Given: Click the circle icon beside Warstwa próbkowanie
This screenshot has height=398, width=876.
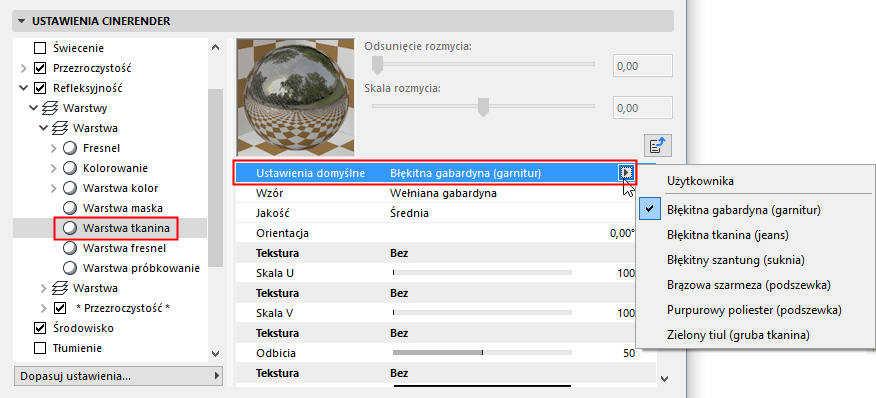Looking at the screenshot, I should tap(70, 268).
